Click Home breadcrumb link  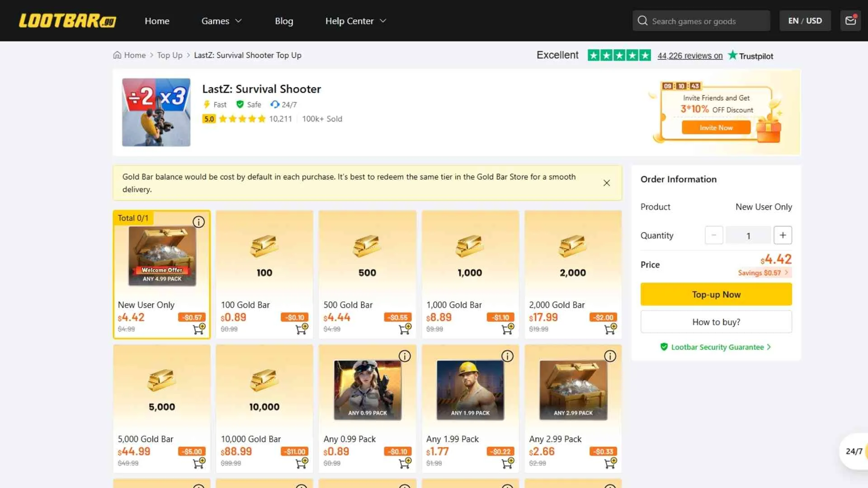(x=135, y=55)
